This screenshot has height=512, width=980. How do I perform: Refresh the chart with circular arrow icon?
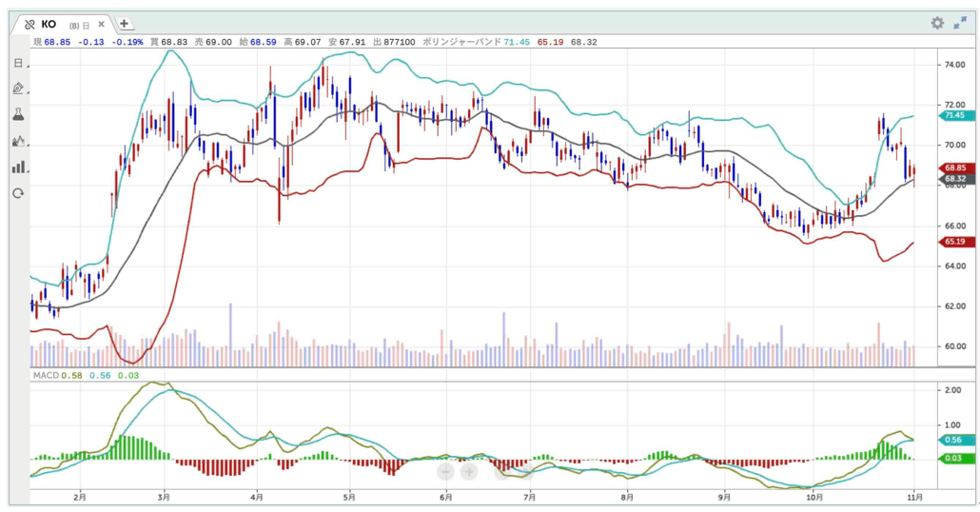(18, 193)
